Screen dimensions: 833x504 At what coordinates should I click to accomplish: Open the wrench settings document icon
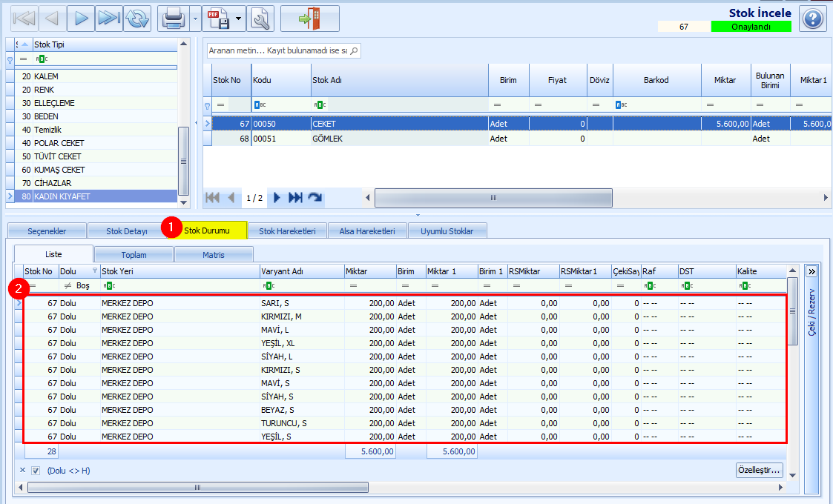point(260,19)
